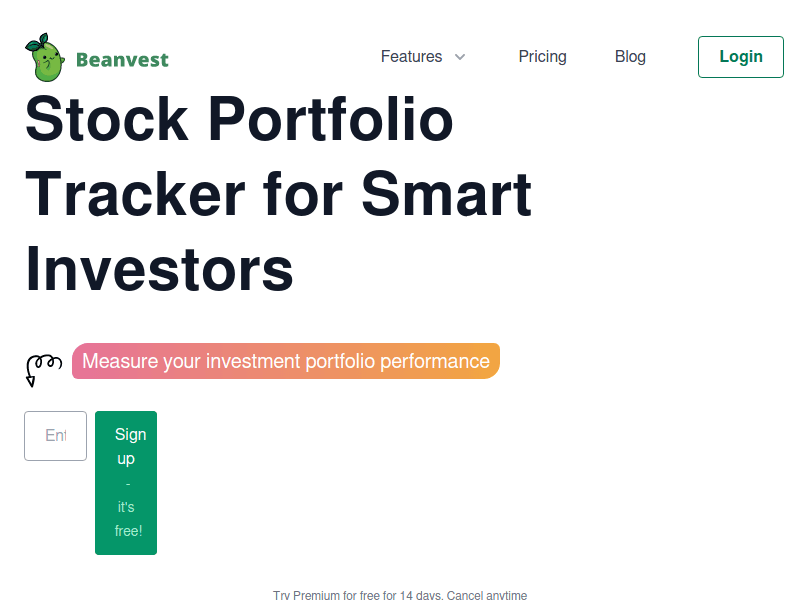Open the Features menu item
The width and height of the screenshot is (800, 600).
411,57
